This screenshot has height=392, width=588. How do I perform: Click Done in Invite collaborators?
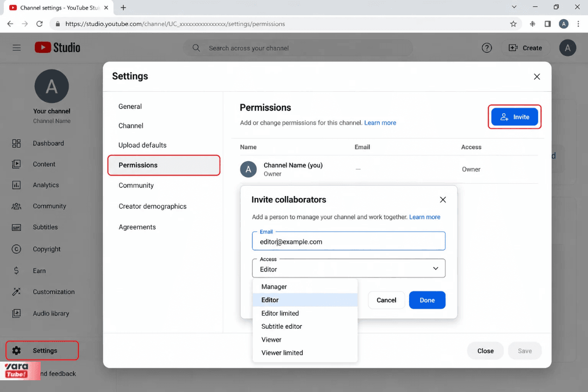coord(427,300)
